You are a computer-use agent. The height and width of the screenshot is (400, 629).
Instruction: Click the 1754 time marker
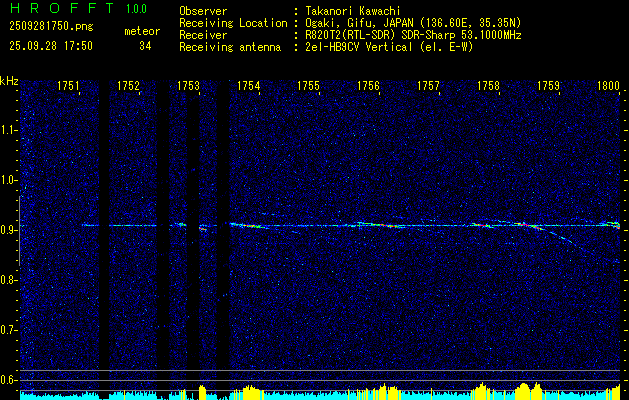[x=248, y=85]
